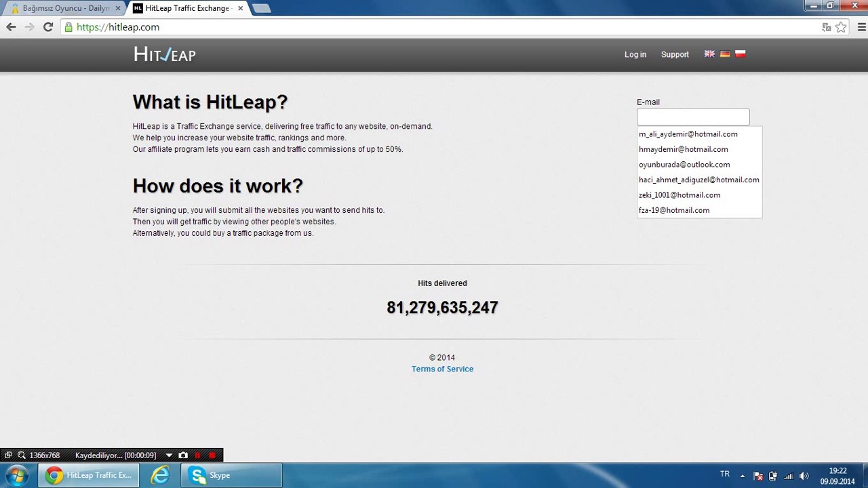This screenshot has height=488, width=868.
Task: Choose fza-19@hotmail.com suggestion
Action: coord(699,210)
